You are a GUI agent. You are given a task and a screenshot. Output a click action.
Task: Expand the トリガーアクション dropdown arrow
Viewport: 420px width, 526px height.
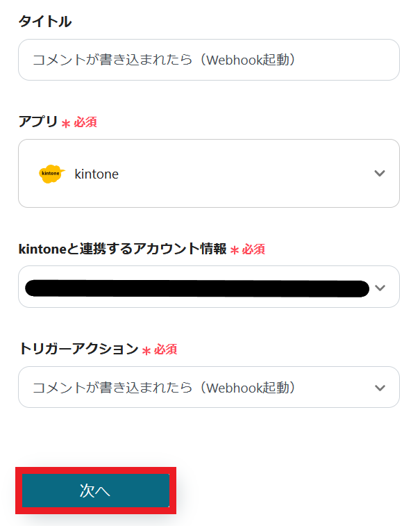(379, 388)
